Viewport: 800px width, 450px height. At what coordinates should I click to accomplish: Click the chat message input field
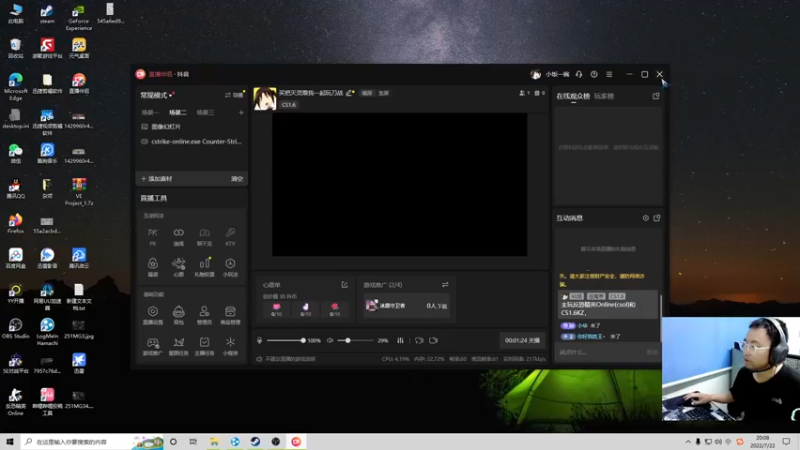pos(601,352)
